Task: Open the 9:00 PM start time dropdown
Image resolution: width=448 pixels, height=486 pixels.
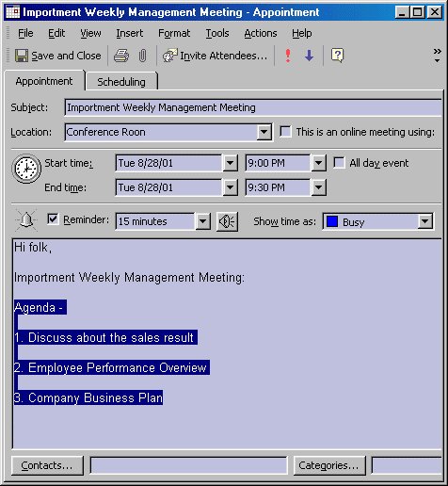Action: [318, 163]
